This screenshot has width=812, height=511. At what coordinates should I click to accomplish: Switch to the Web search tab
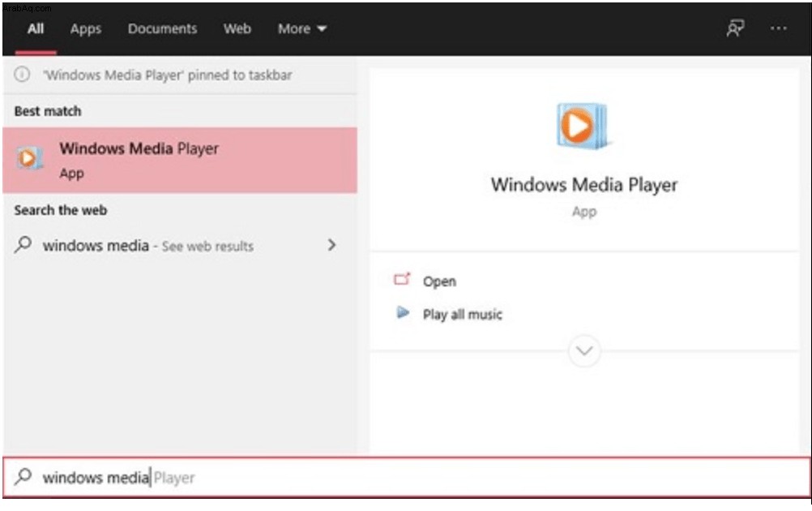(x=237, y=29)
